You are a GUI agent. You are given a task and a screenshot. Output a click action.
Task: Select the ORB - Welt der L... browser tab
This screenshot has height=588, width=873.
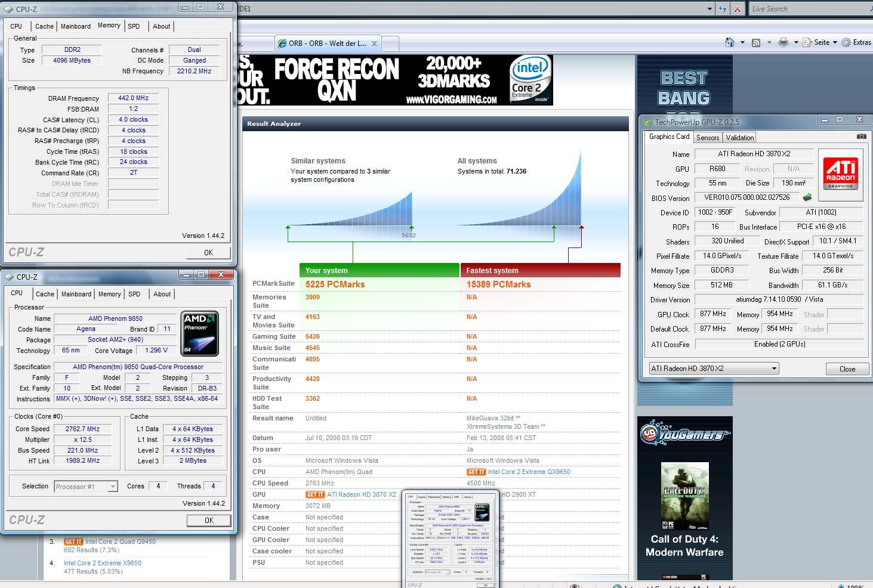(328, 44)
